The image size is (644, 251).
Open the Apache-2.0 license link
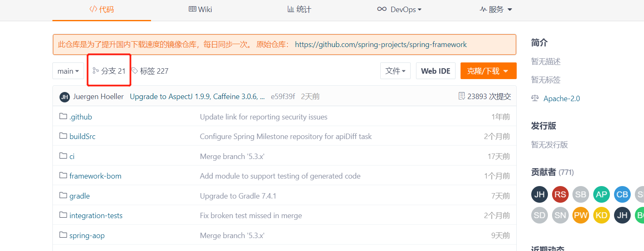point(562,99)
